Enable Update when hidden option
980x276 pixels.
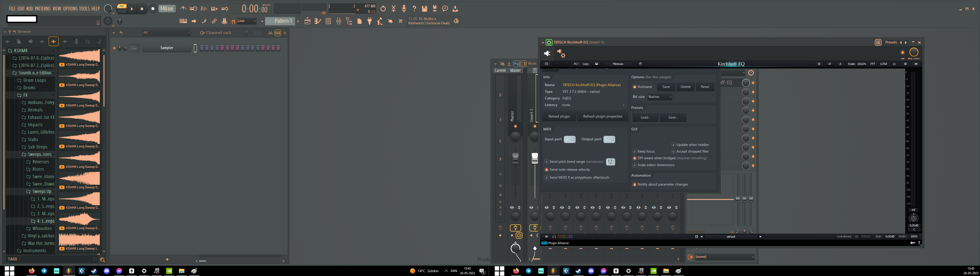point(690,145)
